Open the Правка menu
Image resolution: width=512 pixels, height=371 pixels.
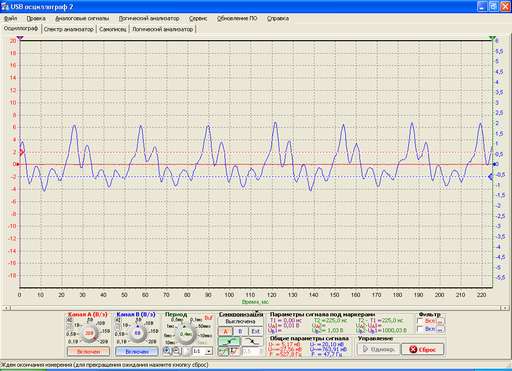point(36,18)
